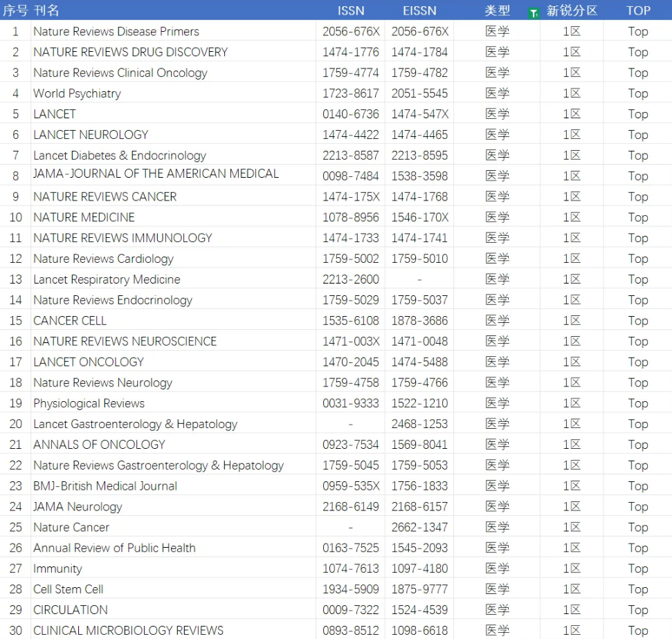
Task: Click the ISSN column header
Action: tap(351, 10)
